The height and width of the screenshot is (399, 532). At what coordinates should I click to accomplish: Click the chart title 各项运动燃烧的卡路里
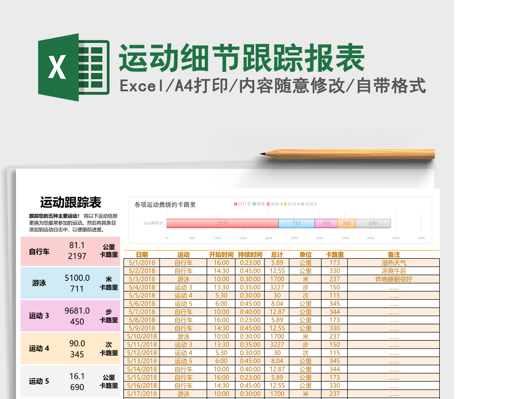point(165,205)
